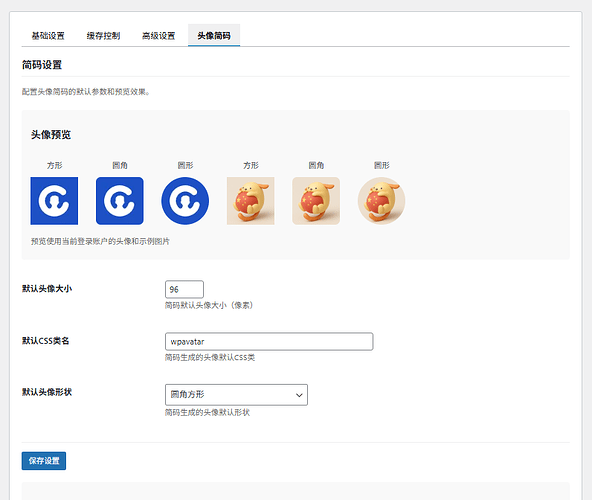This screenshot has height=500, width=592.
Task: Select the square rabbit mascot avatar preview
Action: pyautogui.click(x=250, y=201)
